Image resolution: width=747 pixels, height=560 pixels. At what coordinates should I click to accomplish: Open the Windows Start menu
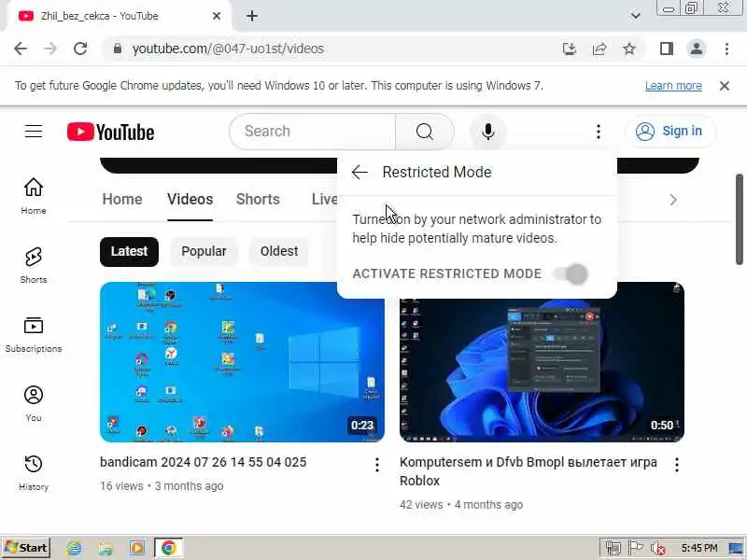[26, 548]
